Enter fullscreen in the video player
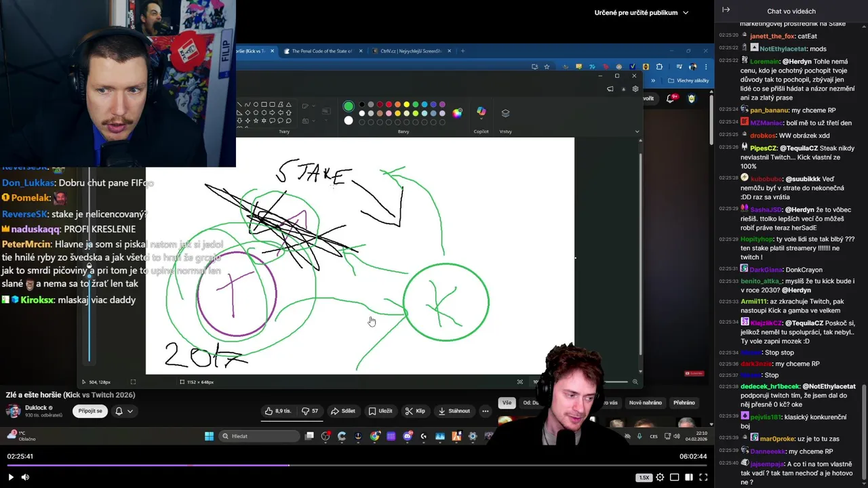This screenshot has width=868, height=488. tap(703, 477)
